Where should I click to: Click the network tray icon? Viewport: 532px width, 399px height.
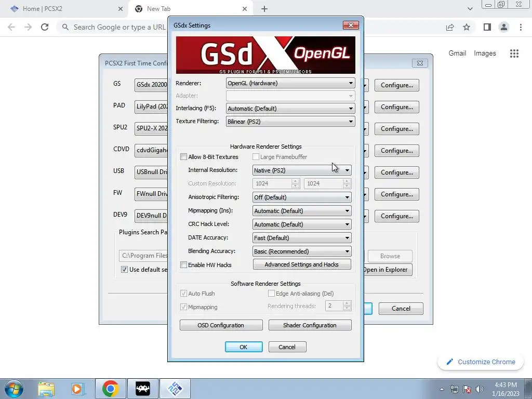(x=454, y=389)
